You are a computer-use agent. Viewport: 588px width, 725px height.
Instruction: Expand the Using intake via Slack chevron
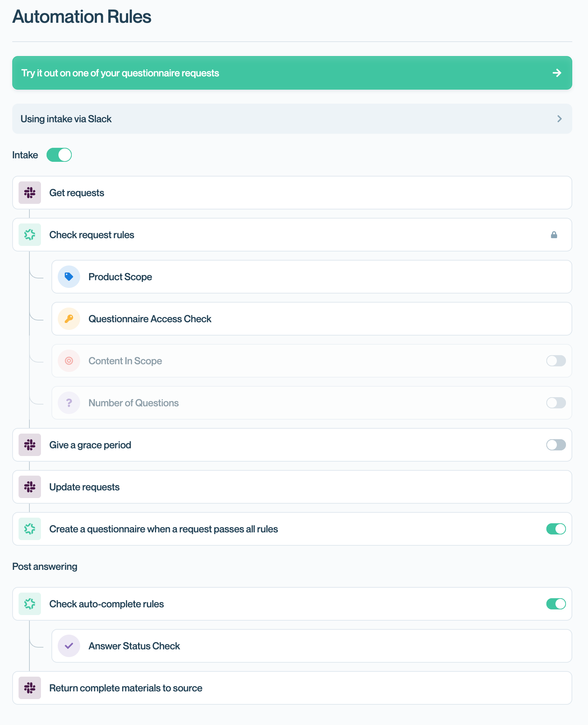pos(560,119)
